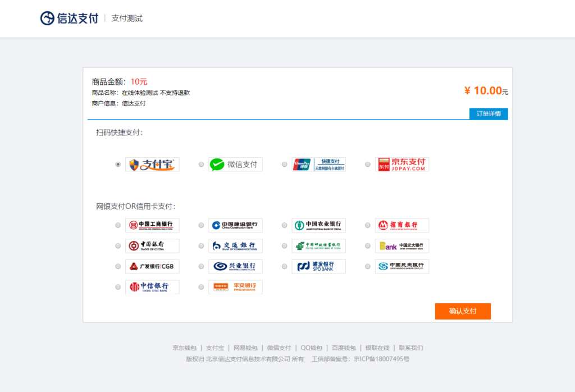Open the QQ钱包 footer link
575x392 pixels.
pyautogui.click(x=311, y=348)
